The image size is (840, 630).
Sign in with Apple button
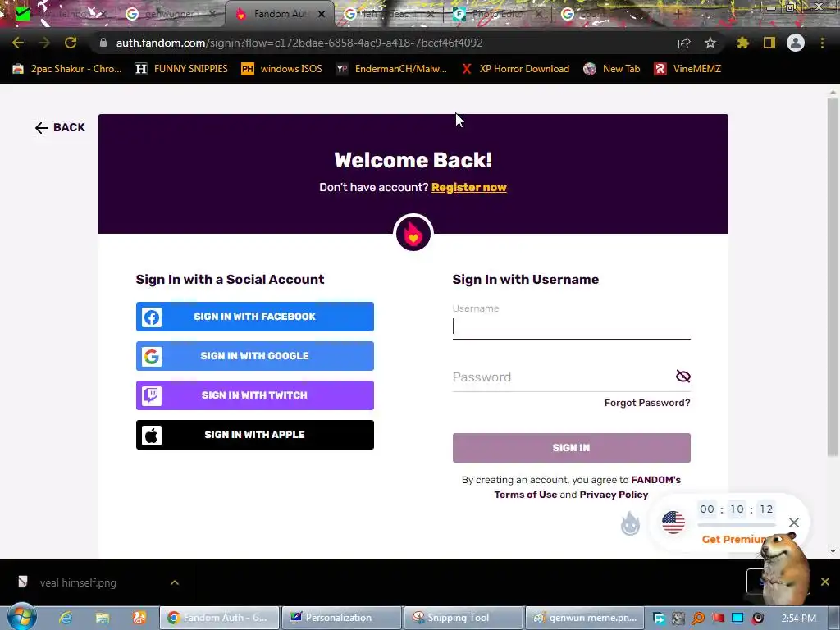coord(255,435)
